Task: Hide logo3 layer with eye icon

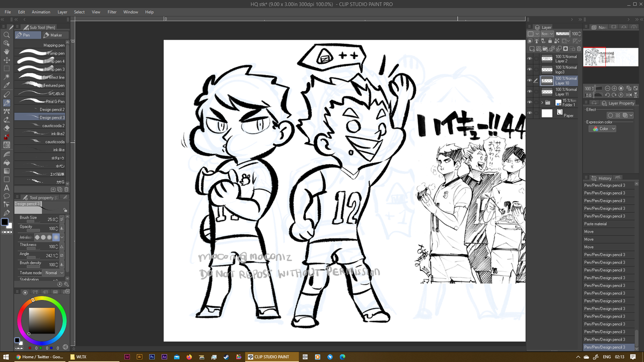Action: point(530,69)
